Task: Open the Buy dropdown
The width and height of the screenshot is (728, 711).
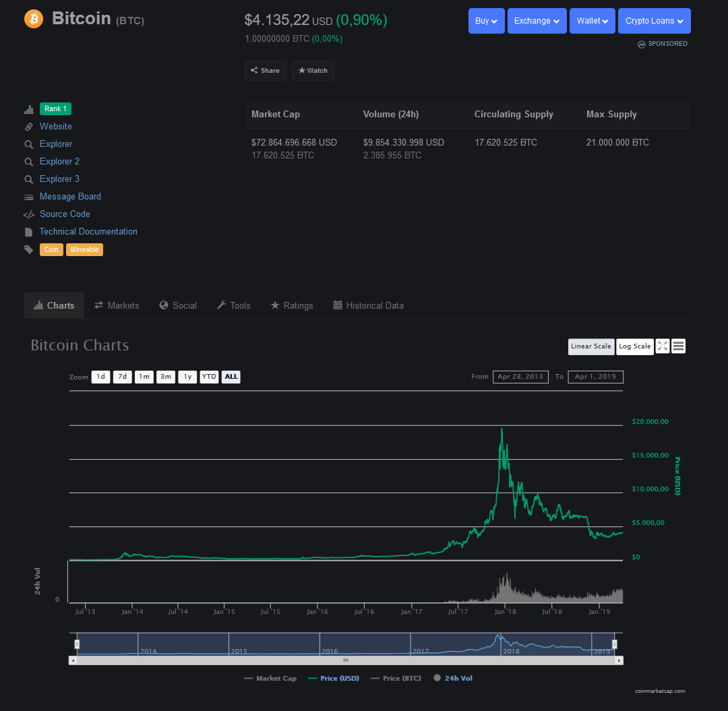Action: click(x=487, y=21)
